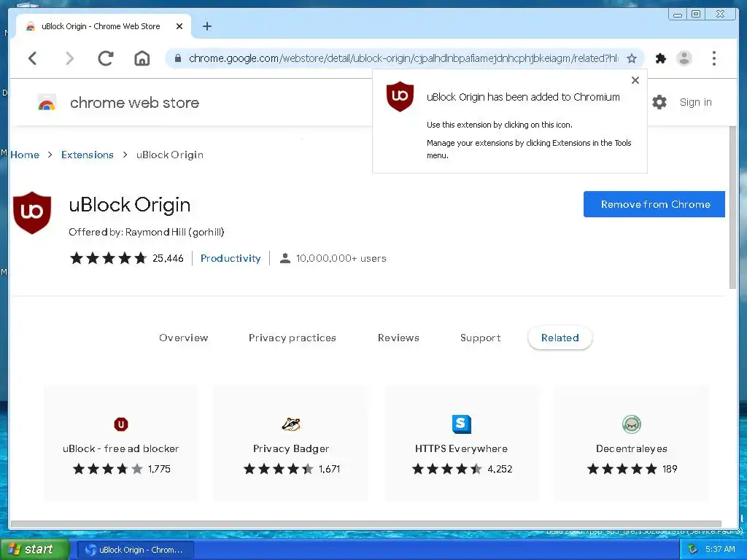Bookmark this page with the star icon

632,58
